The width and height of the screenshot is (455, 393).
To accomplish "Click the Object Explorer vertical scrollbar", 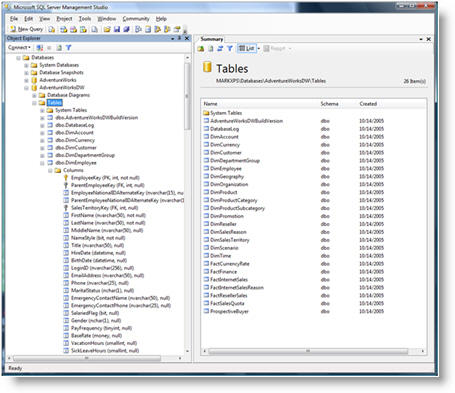I will [x=187, y=97].
